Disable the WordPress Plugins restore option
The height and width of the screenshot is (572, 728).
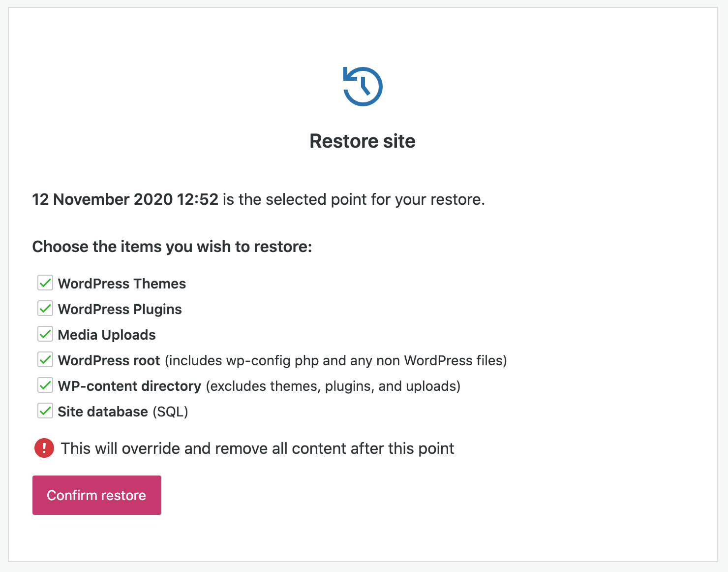[x=45, y=308]
